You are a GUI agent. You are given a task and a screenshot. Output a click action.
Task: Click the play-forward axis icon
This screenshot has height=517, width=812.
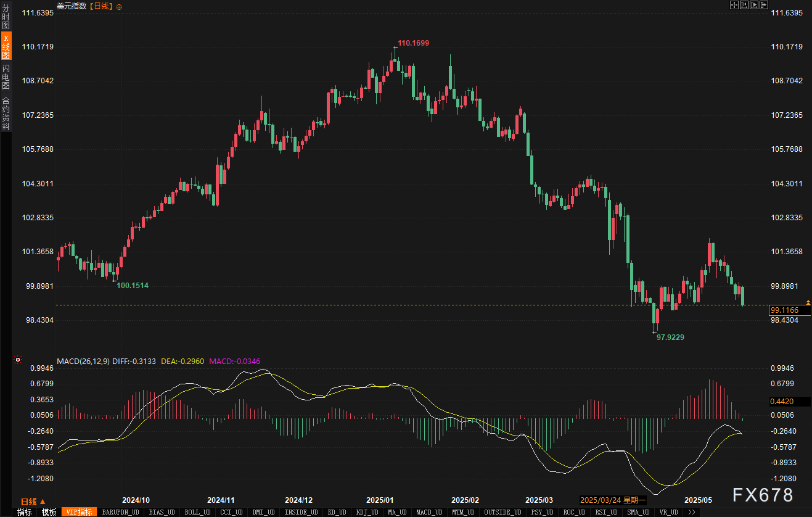(754, 5)
